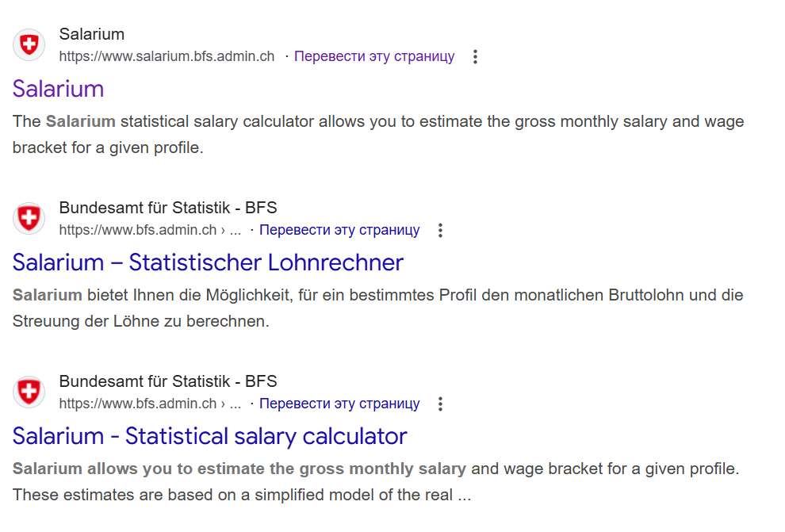Open the purple "Salarium" result title
This screenshot has height=532, width=785.
(x=59, y=88)
